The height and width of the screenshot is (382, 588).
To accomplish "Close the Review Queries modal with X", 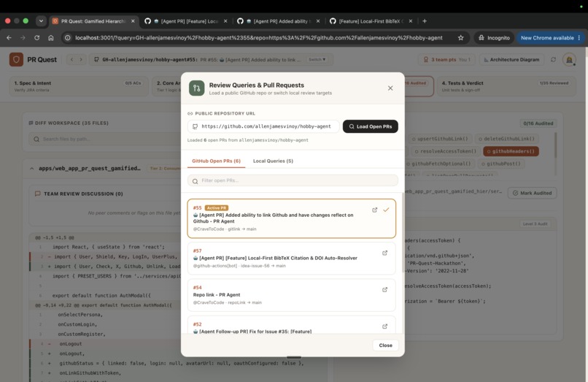I will point(390,88).
